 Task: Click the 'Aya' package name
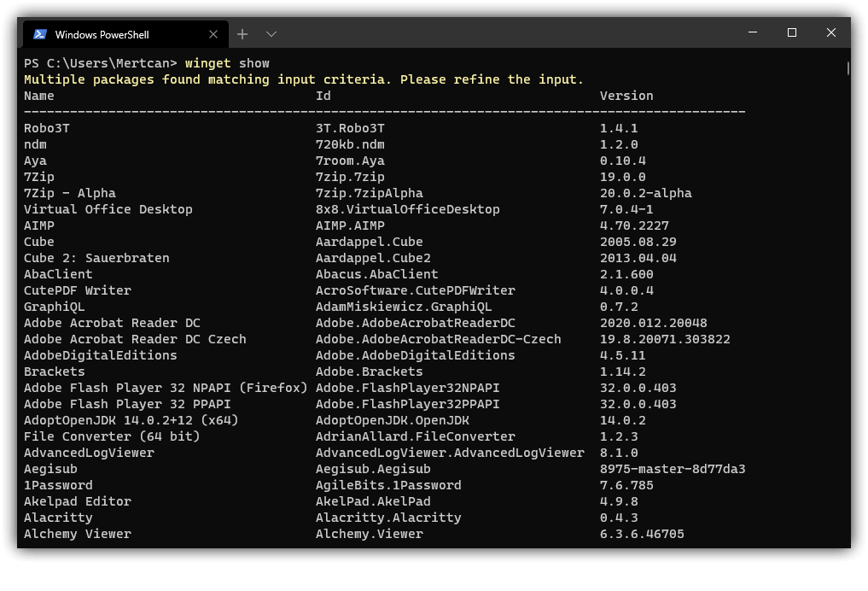point(35,161)
